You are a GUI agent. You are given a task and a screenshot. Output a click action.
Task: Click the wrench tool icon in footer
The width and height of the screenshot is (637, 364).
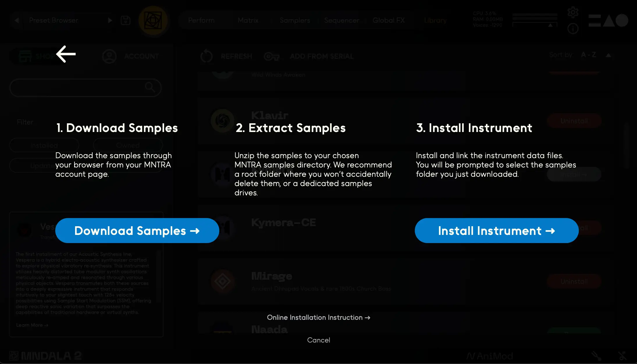596,356
